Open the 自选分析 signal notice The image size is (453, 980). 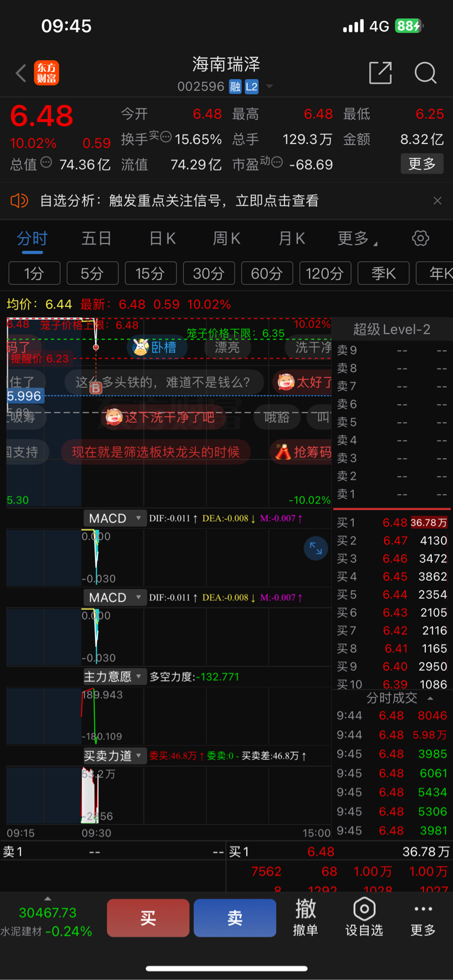tap(179, 200)
